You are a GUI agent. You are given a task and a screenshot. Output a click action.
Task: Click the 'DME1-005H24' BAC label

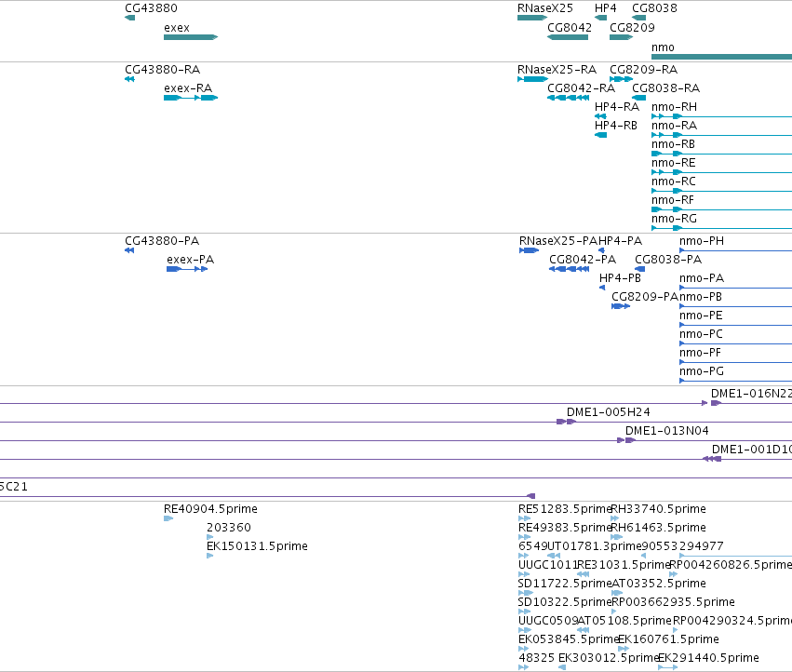click(x=608, y=411)
